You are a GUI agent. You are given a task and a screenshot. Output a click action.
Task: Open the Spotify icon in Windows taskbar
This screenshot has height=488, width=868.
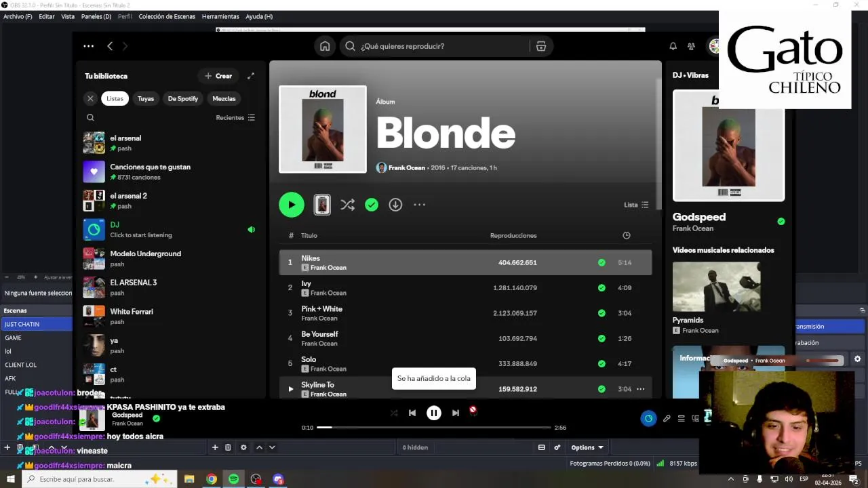click(x=233, y=479)
